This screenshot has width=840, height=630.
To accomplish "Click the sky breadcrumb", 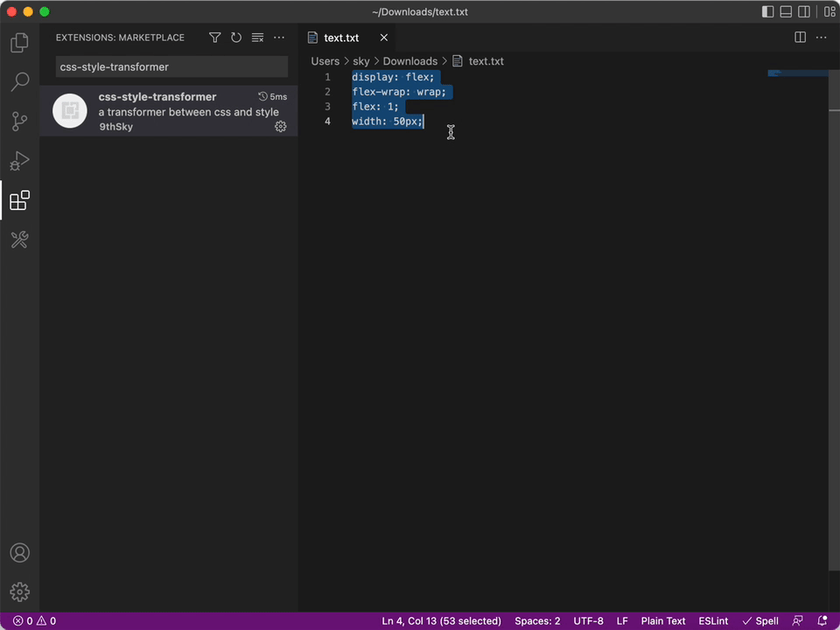I will [361, 61].
